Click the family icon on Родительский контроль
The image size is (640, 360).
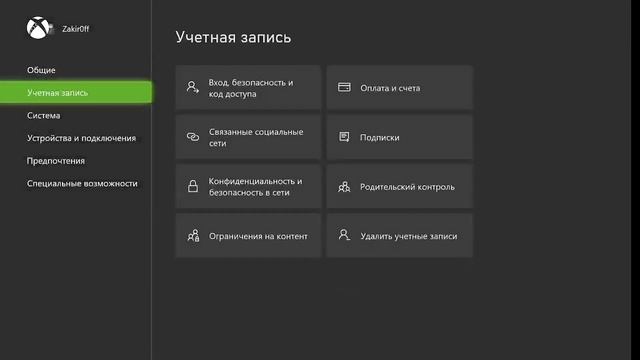pyautogui.click(x=344, y=187)
